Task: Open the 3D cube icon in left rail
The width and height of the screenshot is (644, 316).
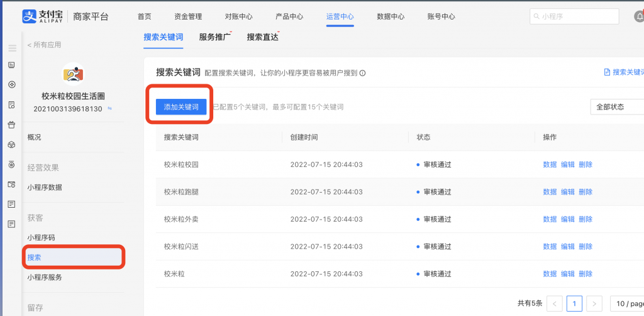Action: click(x=11, y=145)
